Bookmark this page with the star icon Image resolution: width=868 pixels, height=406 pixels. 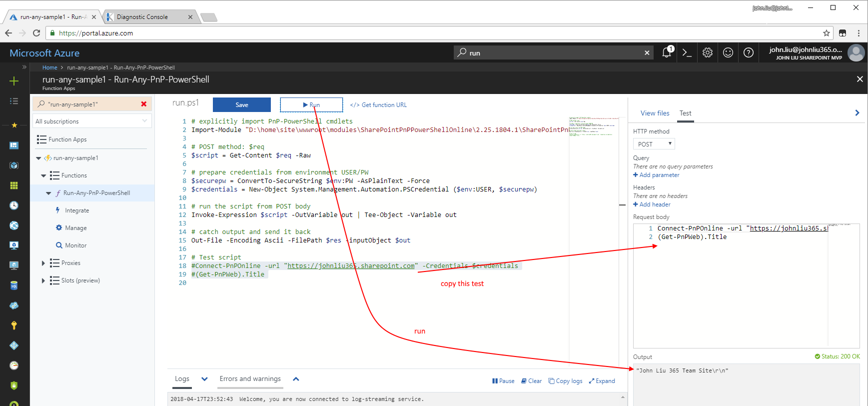827,33
